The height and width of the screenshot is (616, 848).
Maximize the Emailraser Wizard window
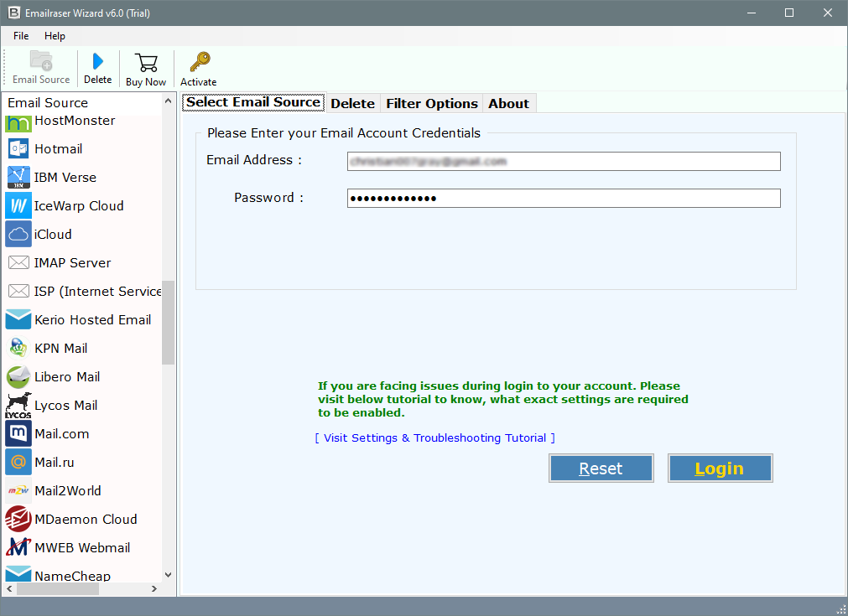pyautogui.click(x=789, y=13)
